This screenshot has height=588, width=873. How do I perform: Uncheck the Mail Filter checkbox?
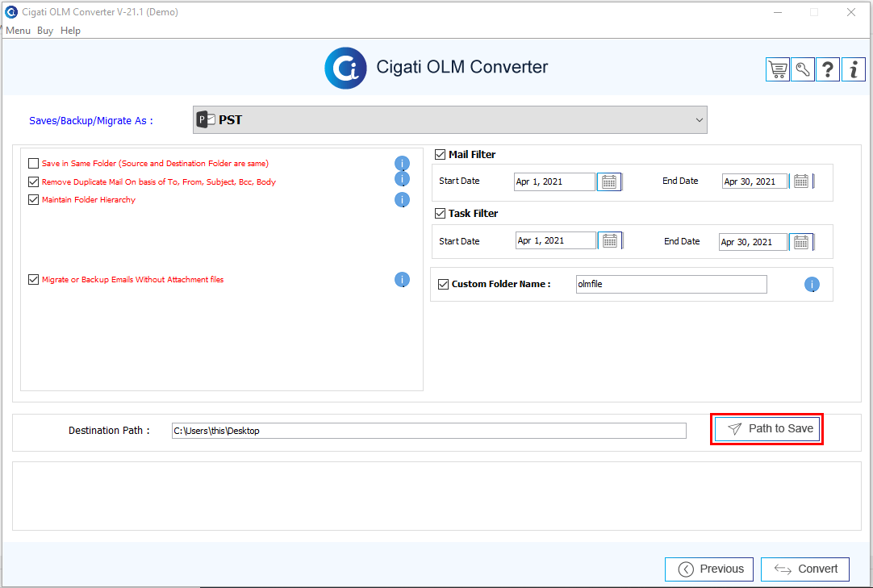point(440,155)
